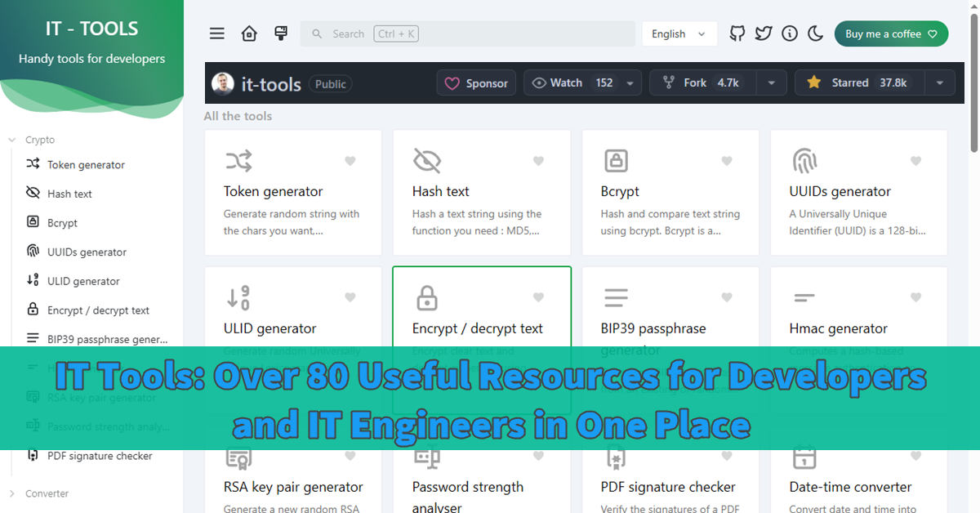Toggle dark mode with the moon icon
Viewport: 980px width, 513px height.
(x=815, y=33)
